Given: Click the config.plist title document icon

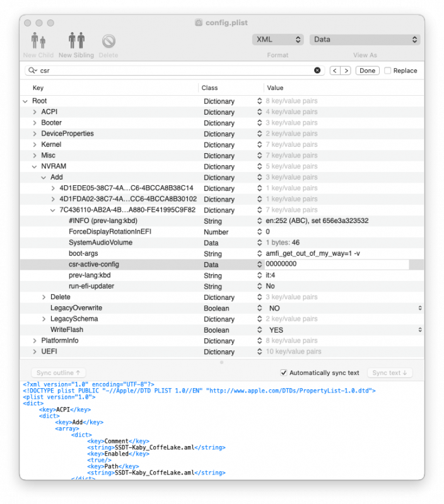Looking at the screenshot, I should click(199, 23).
